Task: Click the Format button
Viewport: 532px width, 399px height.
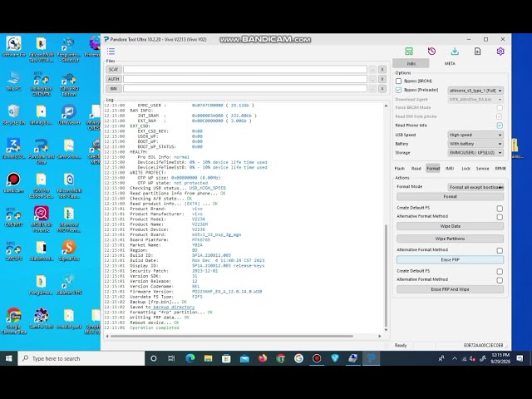Action: [x=450, y=196]
